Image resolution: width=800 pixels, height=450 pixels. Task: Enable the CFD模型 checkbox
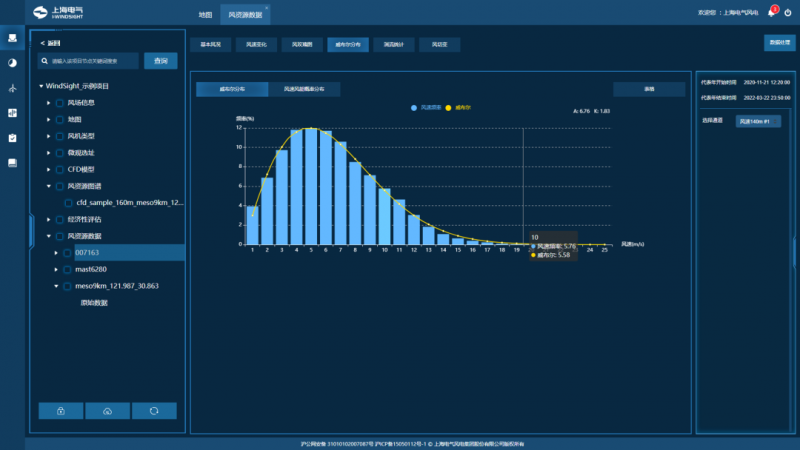(59, 169)
